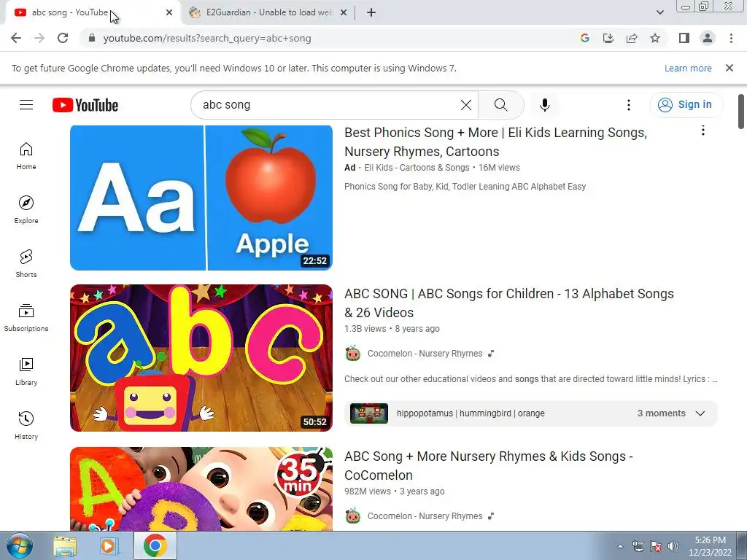
Task: Click the Chrome taskbar icon
Action: click(155, 545)
